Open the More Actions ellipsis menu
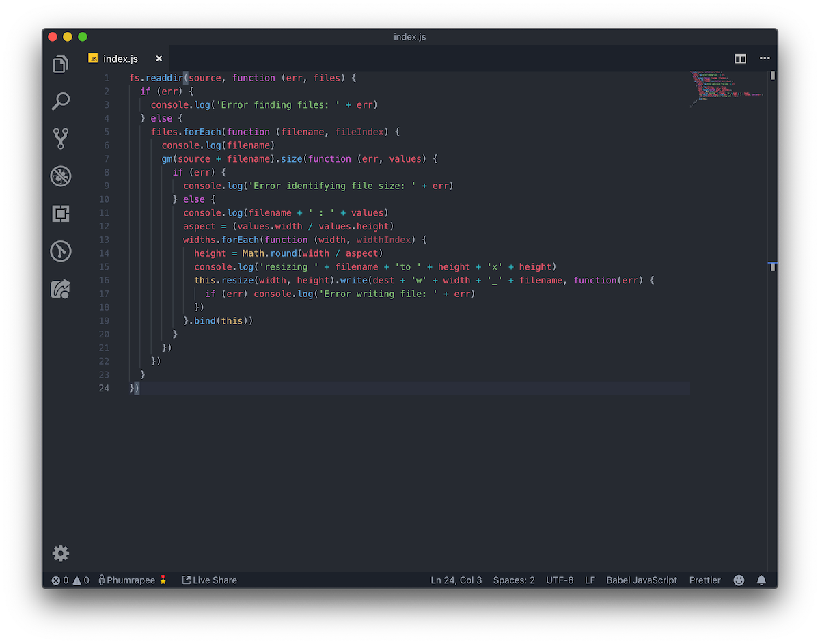 coord(765,59)
